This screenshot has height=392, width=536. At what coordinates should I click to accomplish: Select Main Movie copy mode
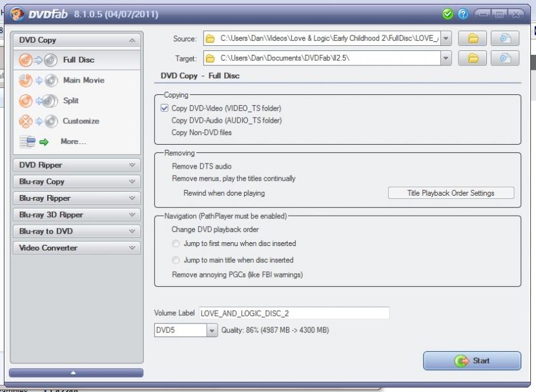pyautogui.click(x=77, y=80)
